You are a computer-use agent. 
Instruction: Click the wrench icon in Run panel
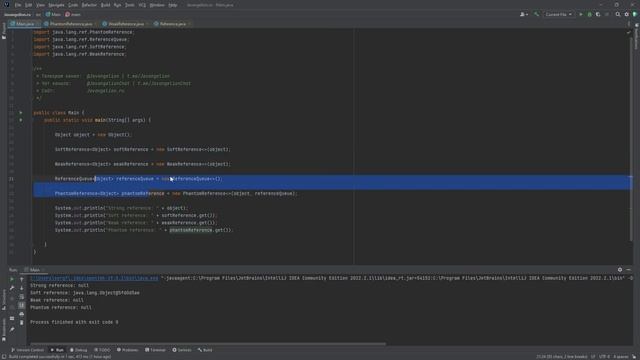pos(12,288)
